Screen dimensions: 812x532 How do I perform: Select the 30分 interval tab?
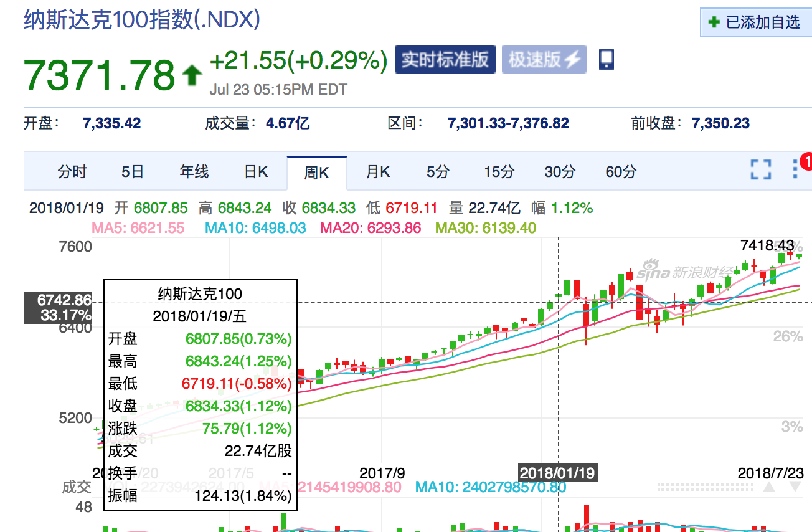pos(560,172)
